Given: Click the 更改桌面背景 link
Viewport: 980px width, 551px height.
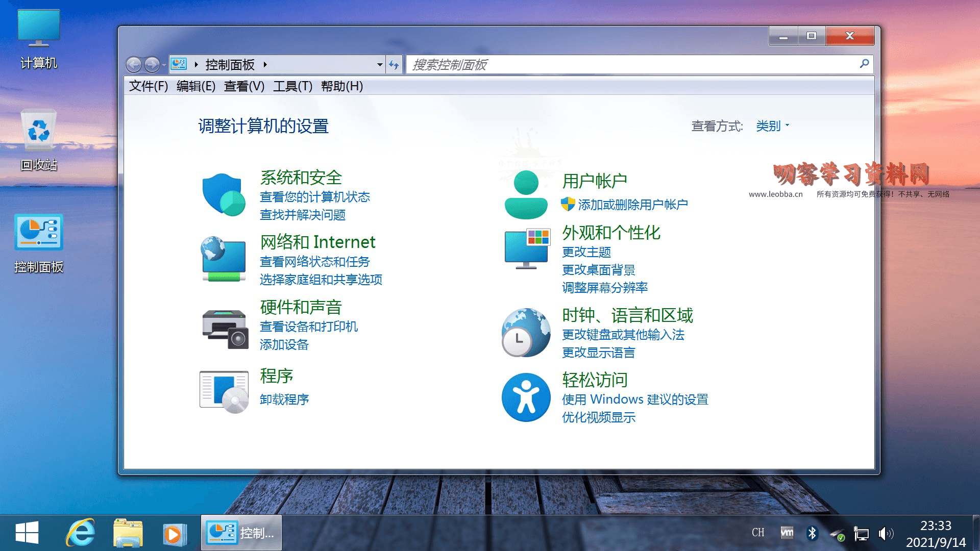Looking at the screenshot, I should 598,270.
